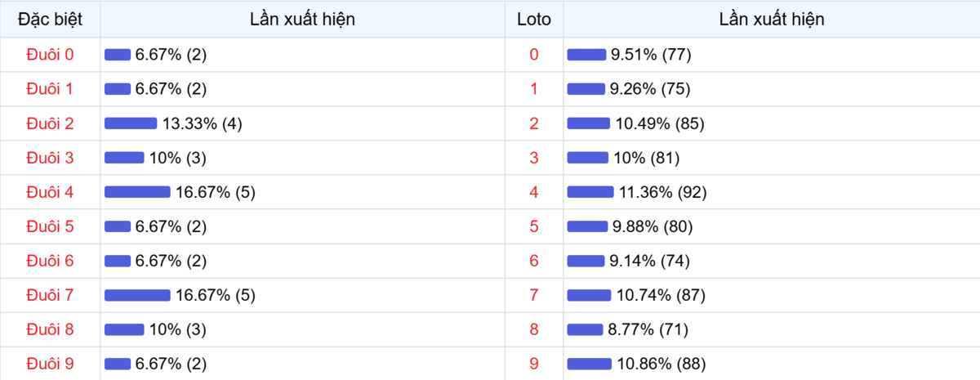Select Loto number 4
980x380 pixels.
[x=534, y=192]
